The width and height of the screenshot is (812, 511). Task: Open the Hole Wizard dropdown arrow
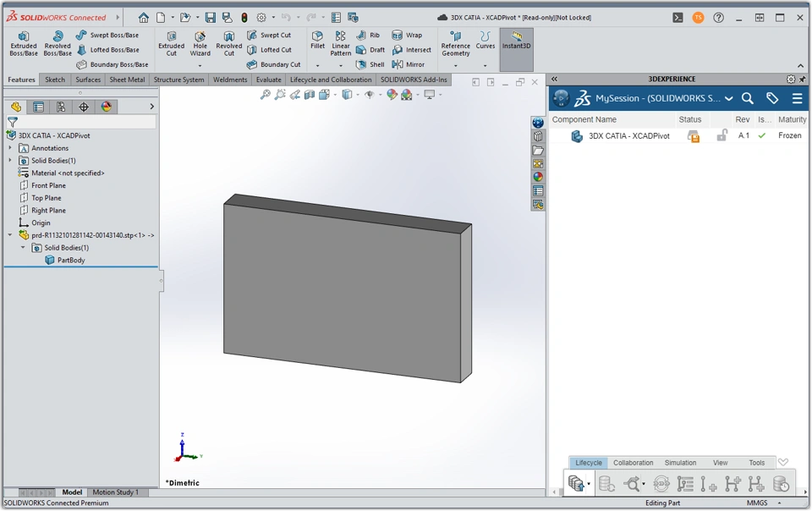click(200, 66)
